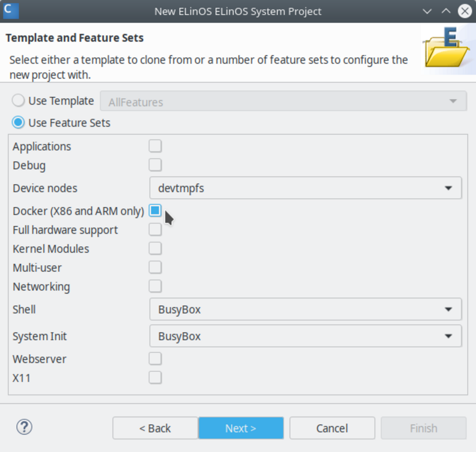Select the Use Template radio button

pyautogui.click(x=18, y=100)
